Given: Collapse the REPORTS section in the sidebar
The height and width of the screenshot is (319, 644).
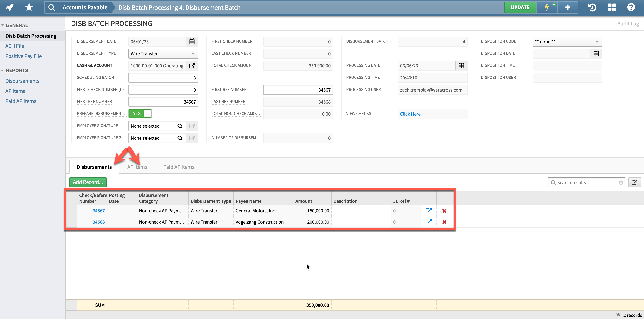Looking at the screenshot, I should [x=3, y=70].
